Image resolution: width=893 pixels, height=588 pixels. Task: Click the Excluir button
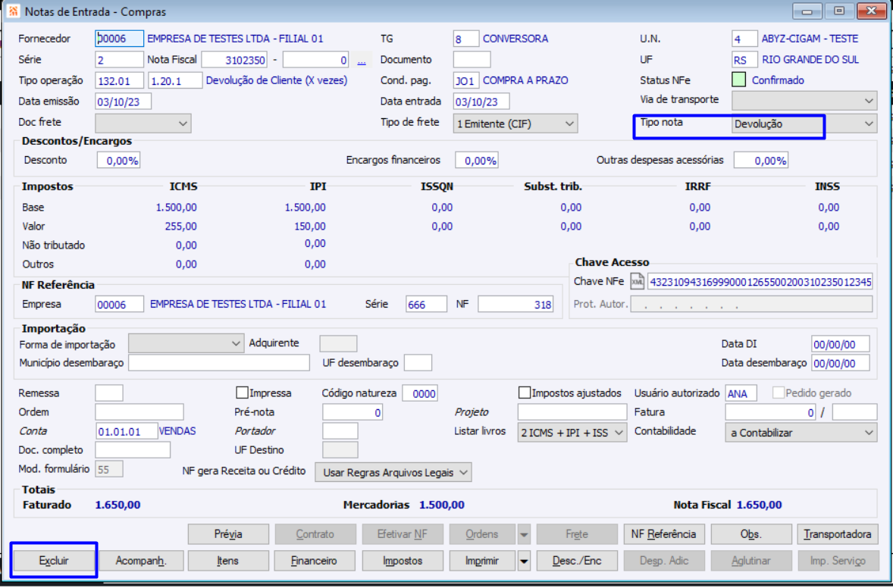pos(53,561)
